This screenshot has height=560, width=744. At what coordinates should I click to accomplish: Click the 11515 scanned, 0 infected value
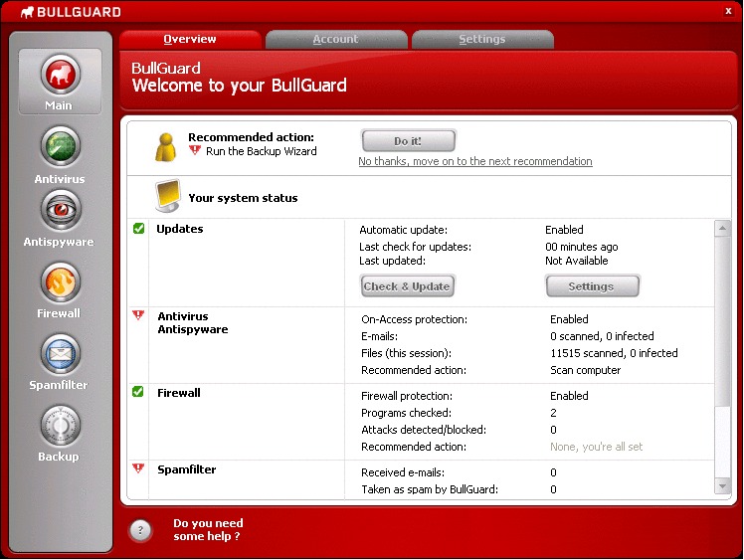[614, 353]
